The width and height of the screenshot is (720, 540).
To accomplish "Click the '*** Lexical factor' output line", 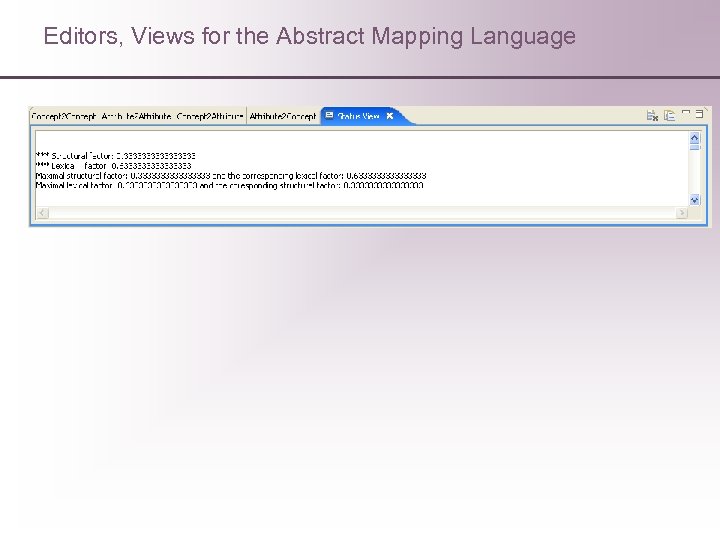I will pos(113,166).
